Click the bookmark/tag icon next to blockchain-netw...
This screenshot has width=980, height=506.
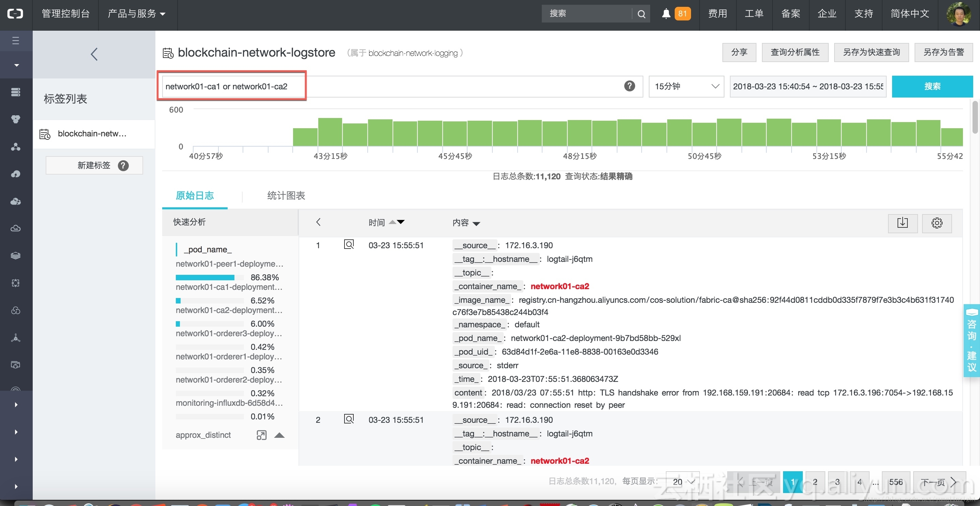pos(45,133)
